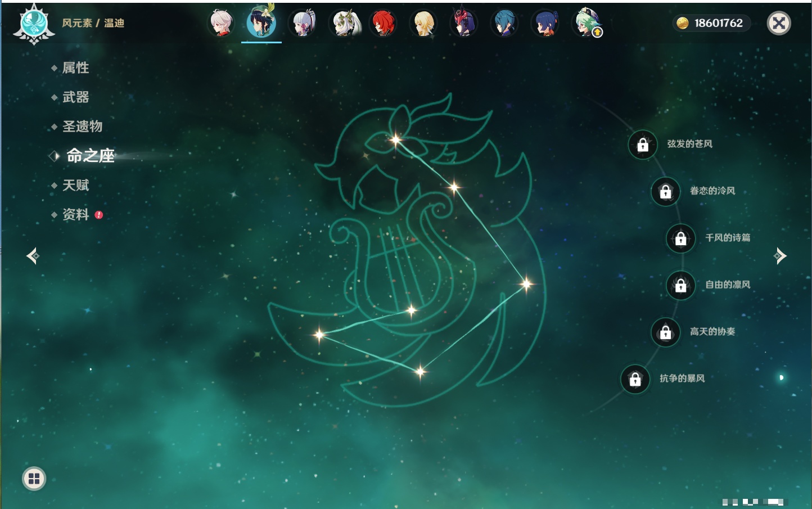Switch to 天赋 talents page
812x509 pixels.
coord(75,185)
